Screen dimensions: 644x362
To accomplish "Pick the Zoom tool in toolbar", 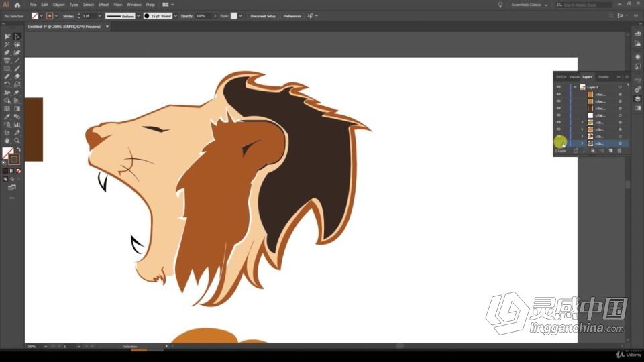I will tap(17, 141).
